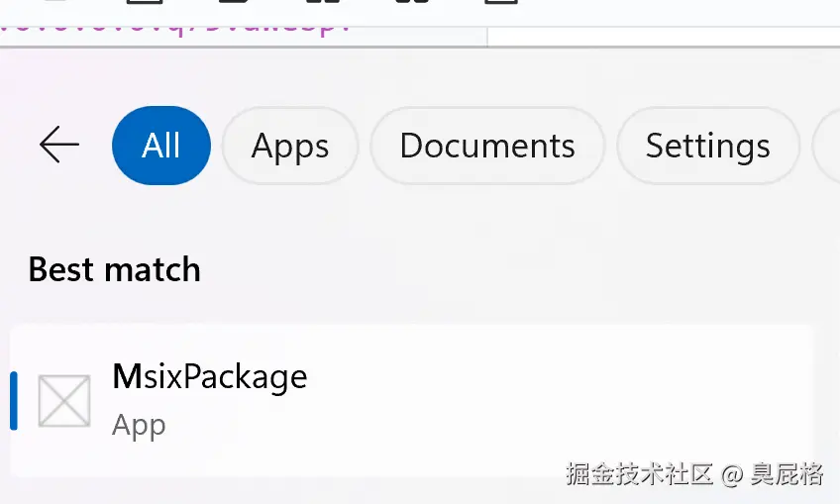Switch to the Apps filter
Screen dimensions: 840x504
tap(290, 146)
